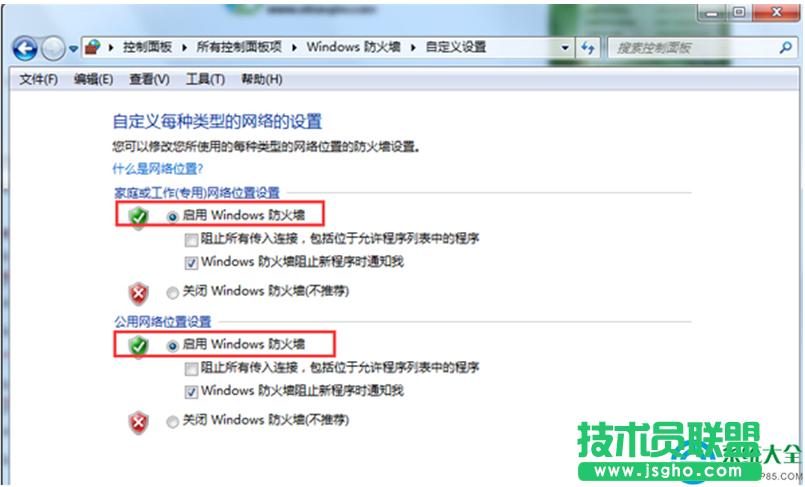Click the 搜索控制面板 search field
805x487 pixels.
pyautogui.click(x=690, y=47)
